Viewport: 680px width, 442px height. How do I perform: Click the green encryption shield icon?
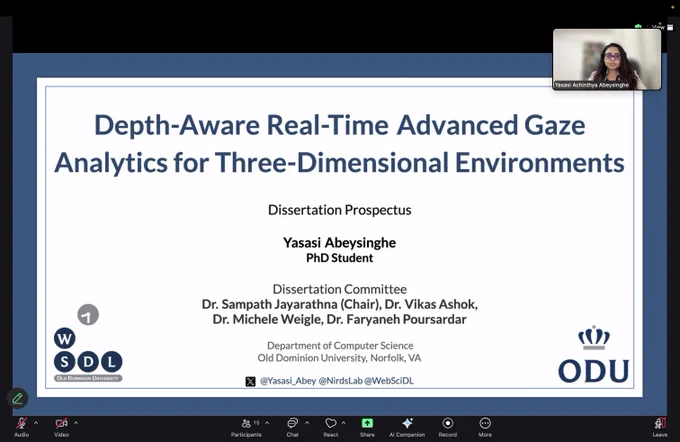(x=638, y=26)
